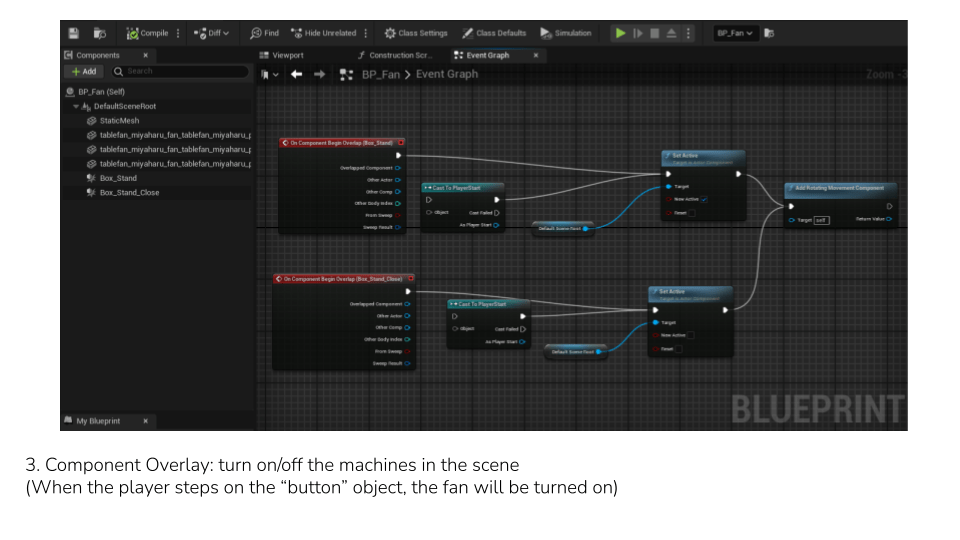This screenshot has height=540, width=960.
Task: Click the Browse to asset icon
Action: pyautogui.click(x=99, y=33)
